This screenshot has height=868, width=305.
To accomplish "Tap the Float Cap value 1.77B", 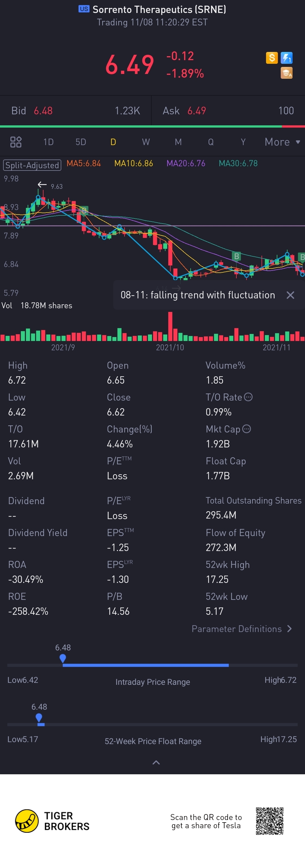I will [218, 476].
